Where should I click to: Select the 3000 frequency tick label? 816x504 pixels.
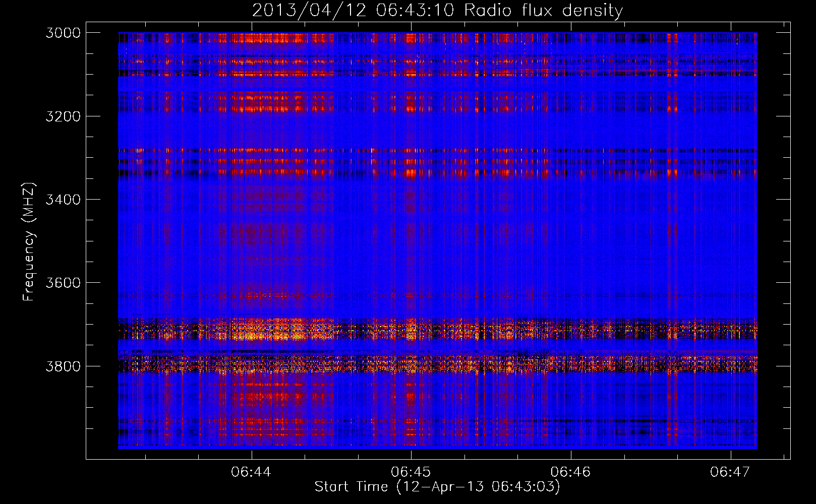click(63, 33)
